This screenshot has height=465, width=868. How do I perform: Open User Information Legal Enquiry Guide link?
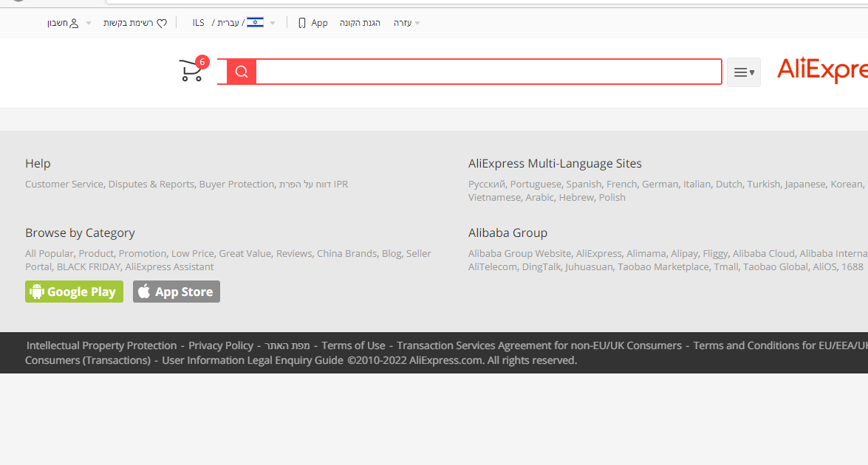pyautogui.click(x=253, y=360)
